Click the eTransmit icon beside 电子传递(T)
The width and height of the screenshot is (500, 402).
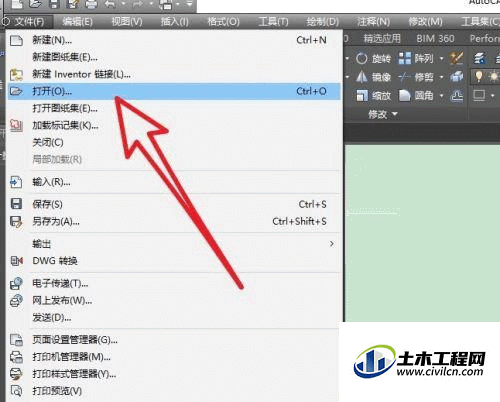16,283
